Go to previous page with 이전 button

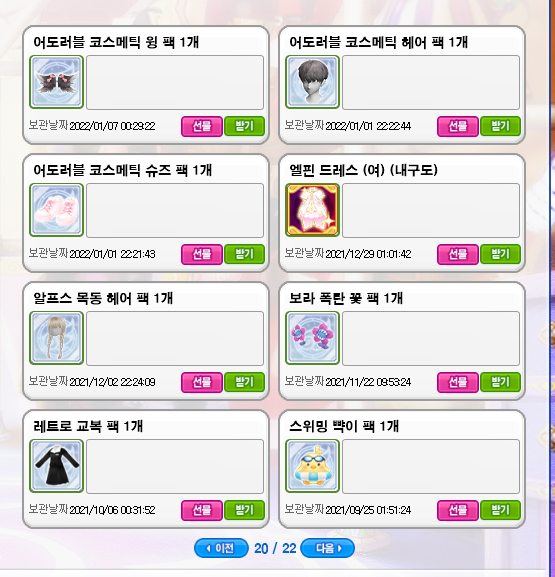pyautogui.click(x=221, y=548)
